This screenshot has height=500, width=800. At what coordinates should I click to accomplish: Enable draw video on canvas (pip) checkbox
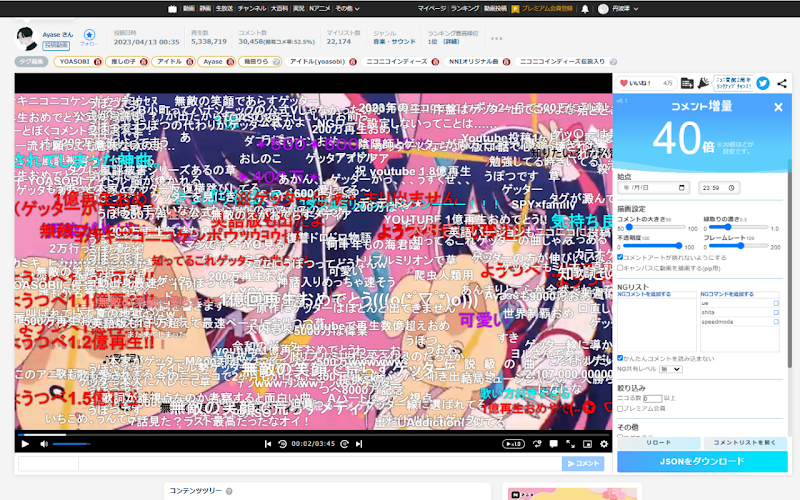click(620, 268)
